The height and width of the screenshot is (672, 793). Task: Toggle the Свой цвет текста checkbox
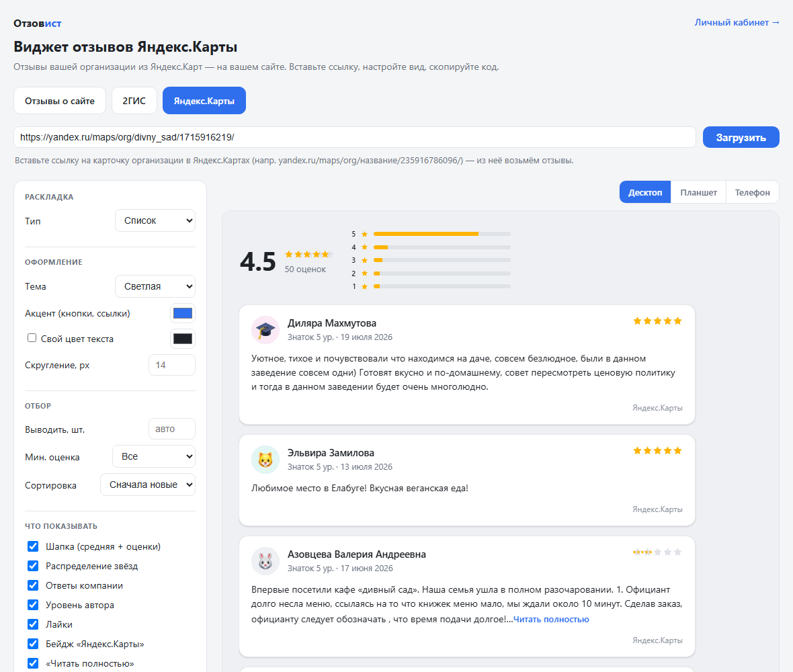coord(32,338)
